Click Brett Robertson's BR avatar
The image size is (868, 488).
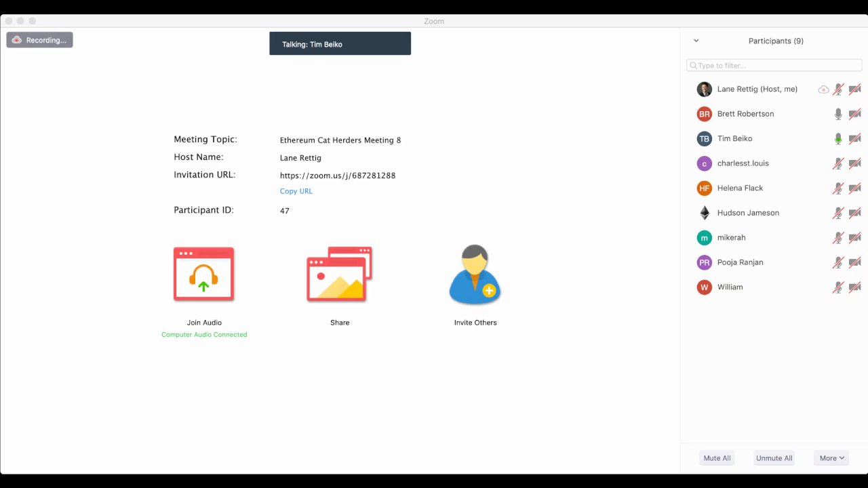tap(705, 114)
